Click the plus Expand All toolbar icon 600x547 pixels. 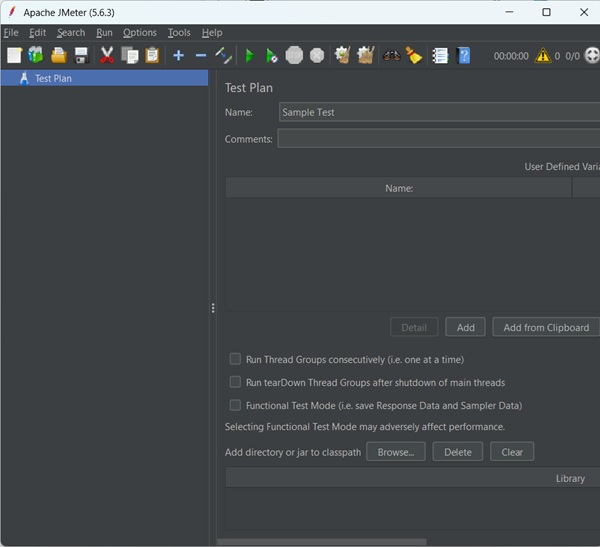click(x=178, y=56)
